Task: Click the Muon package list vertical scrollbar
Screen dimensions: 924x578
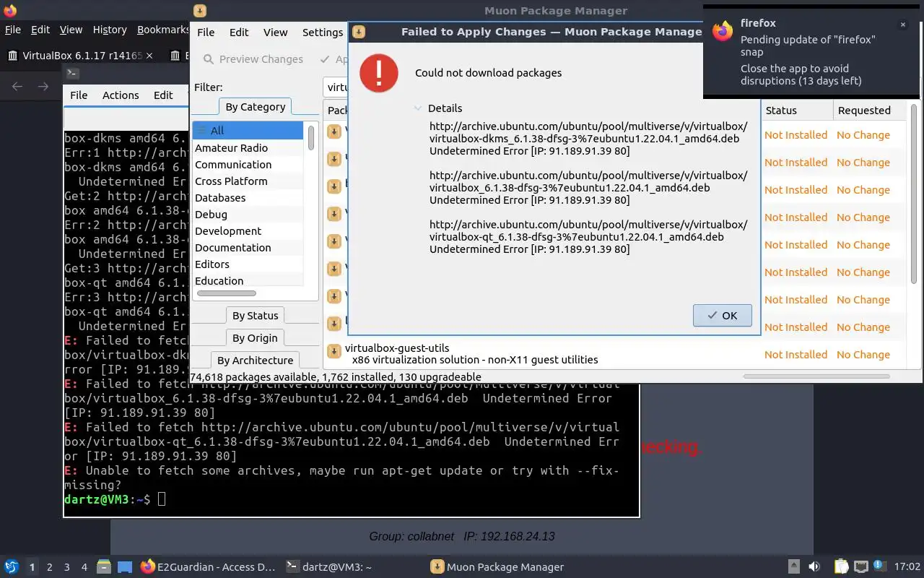Action: click(x=913, y=194)
